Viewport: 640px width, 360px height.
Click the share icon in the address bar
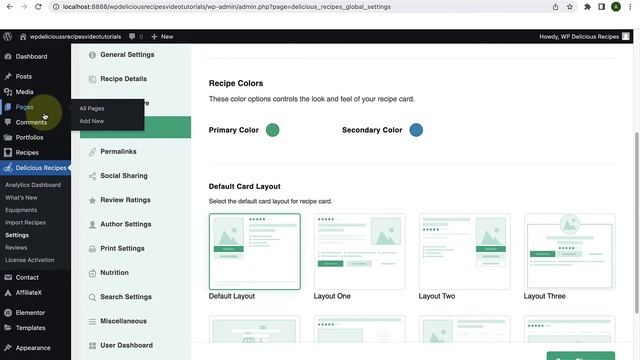tap(556, 7)
